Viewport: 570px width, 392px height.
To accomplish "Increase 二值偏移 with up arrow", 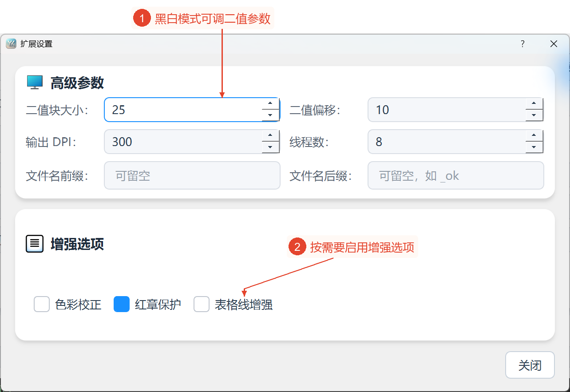I will pos(534,104).
